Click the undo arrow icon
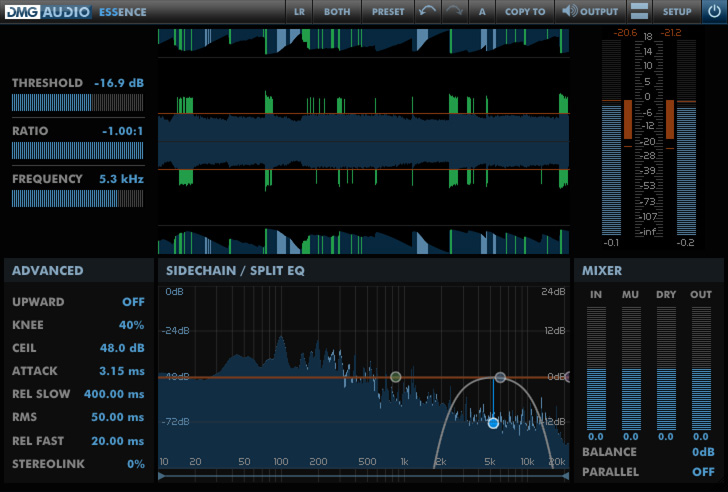 428,12
